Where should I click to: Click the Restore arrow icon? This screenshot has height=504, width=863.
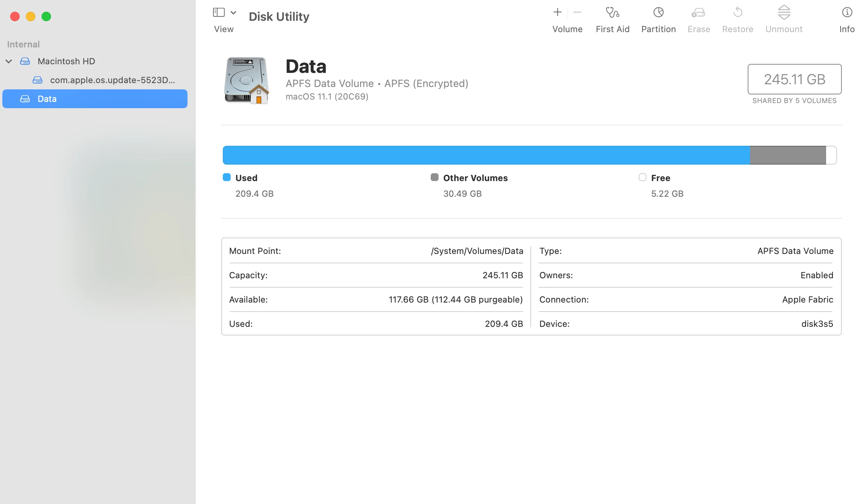[737, 13]
